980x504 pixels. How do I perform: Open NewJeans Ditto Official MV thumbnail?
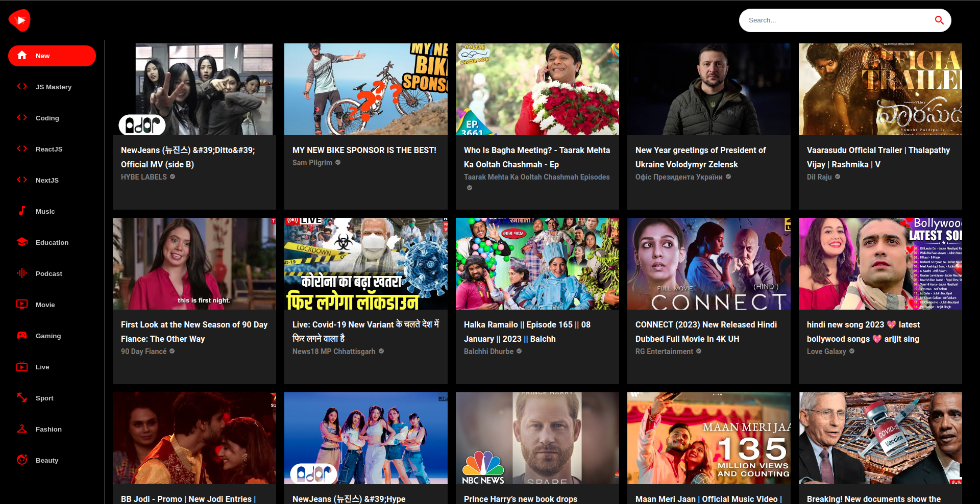pyautogui.click(x=194, y=89)
